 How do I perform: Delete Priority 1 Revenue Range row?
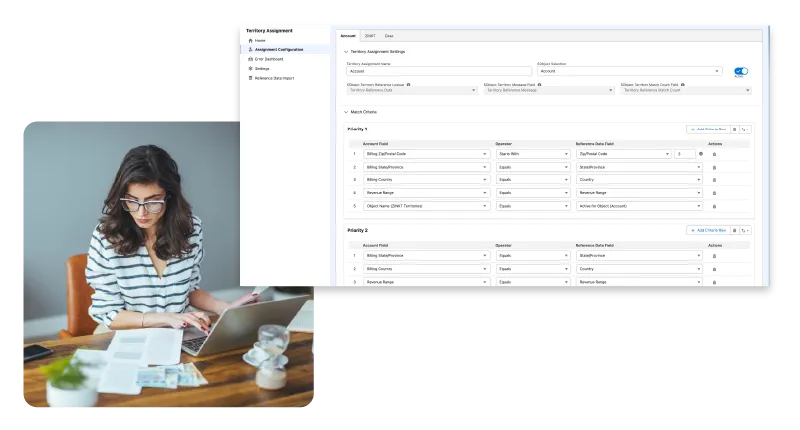coord(714,193)
